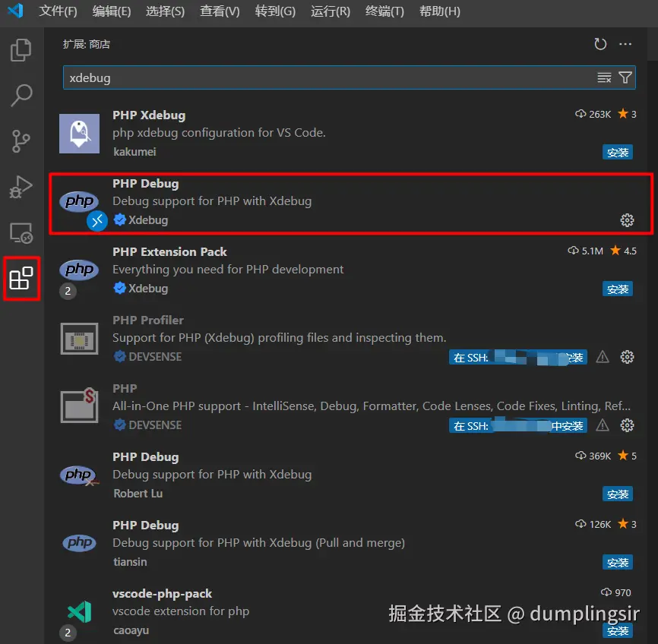Click the Robert Lu PHP Debug php logo
This screenshot has width=658, height=644.
79,475
